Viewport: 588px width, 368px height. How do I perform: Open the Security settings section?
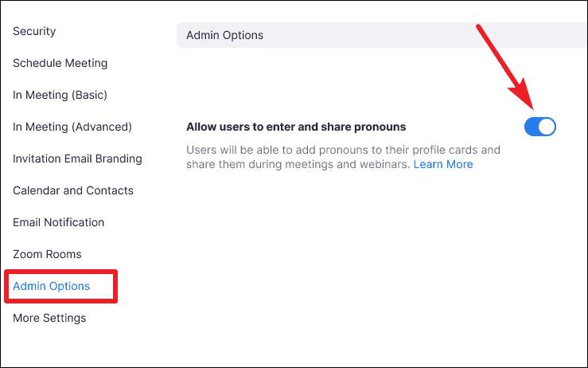click(34, 31)
